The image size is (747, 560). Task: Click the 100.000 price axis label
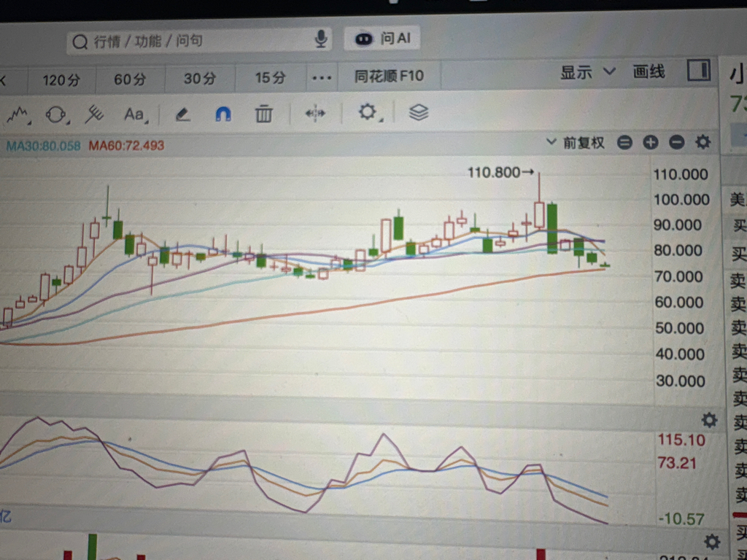click(681, 200)
